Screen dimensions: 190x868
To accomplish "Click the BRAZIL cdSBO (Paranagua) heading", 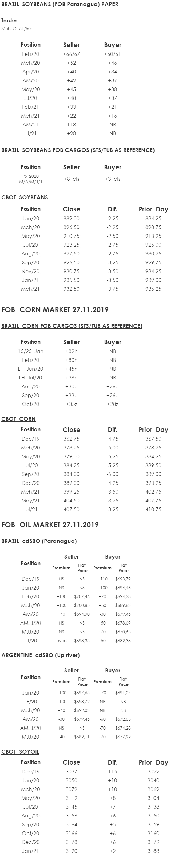I will point(39,541).
